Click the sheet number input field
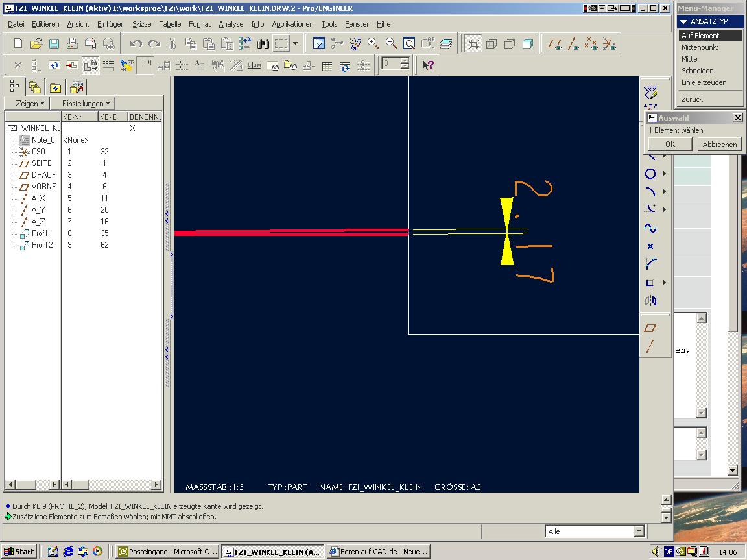This screenshot has width=747, height=560. pos(390,64)
